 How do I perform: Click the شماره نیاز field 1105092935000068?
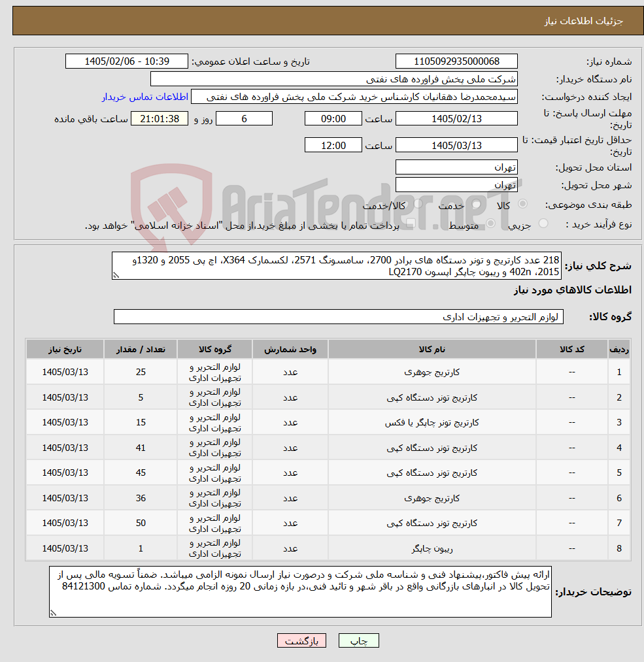tap(456, 61)
